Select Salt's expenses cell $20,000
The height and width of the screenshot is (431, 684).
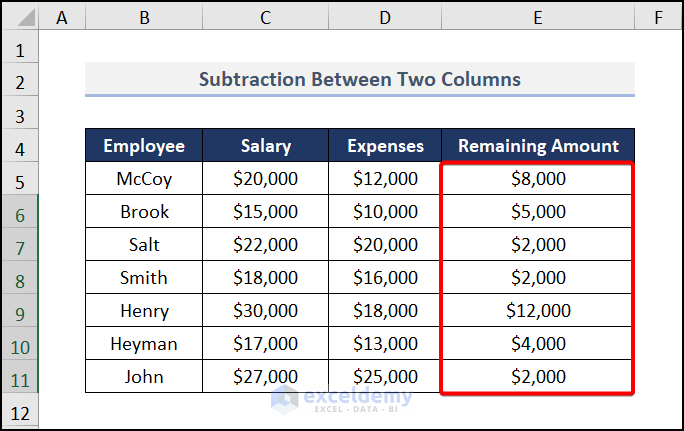(385, 245)
